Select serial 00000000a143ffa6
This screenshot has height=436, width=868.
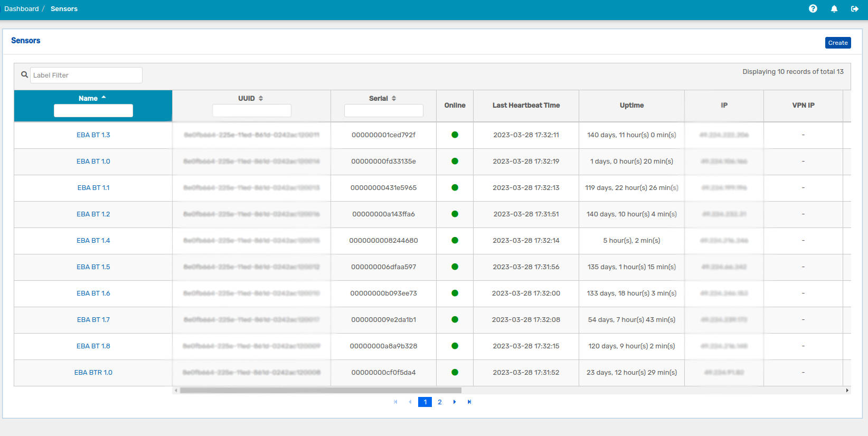coord(384,214)
